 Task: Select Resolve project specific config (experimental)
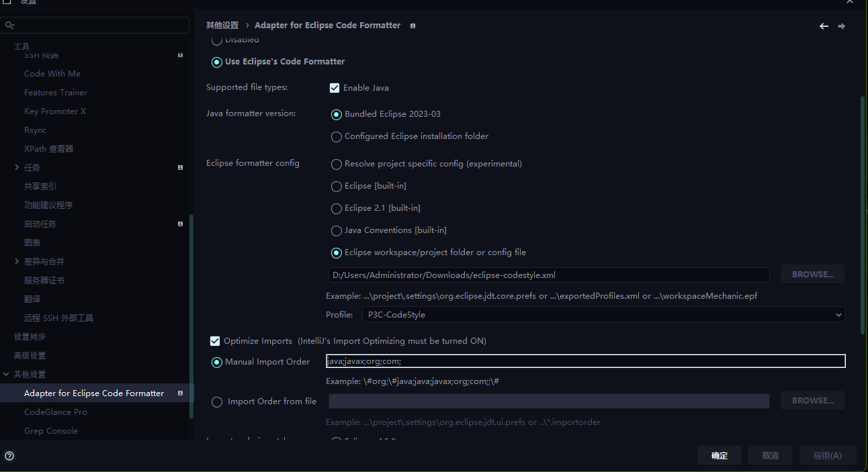pyautogui.click(x=337, y=164)
